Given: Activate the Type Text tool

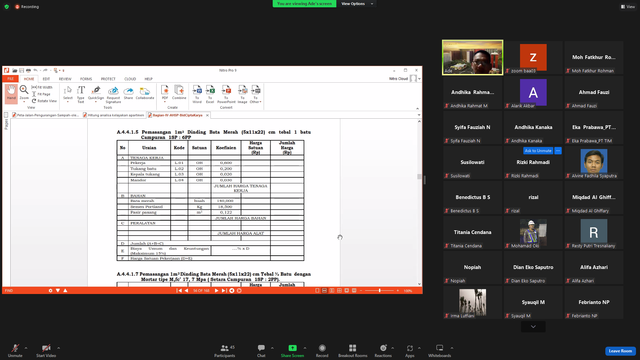Looking at the screenshot, I should [81, 94].
